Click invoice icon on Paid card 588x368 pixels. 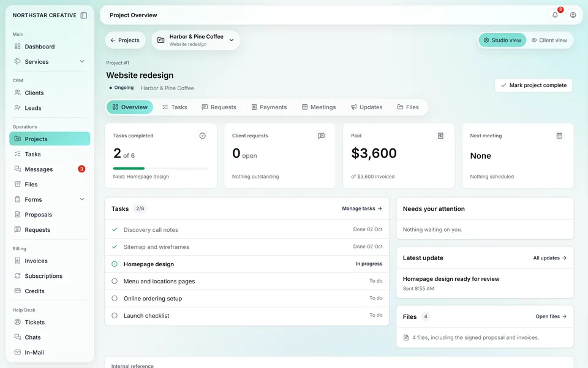pyautogui.click(x=440, y=136)
